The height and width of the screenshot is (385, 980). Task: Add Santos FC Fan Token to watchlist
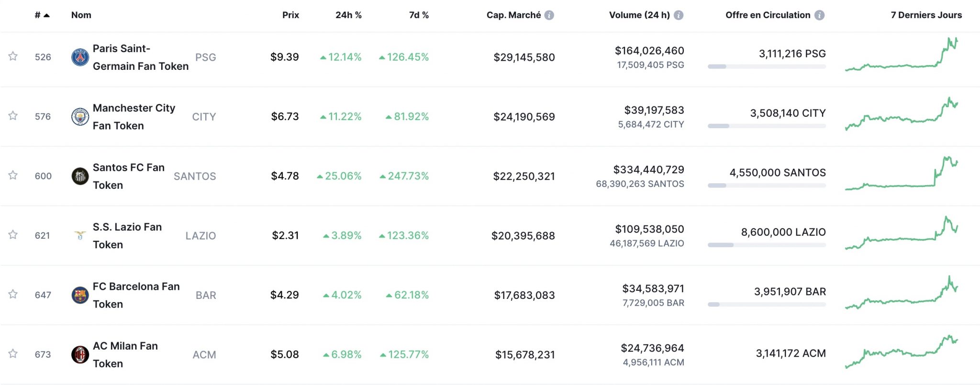13,176
